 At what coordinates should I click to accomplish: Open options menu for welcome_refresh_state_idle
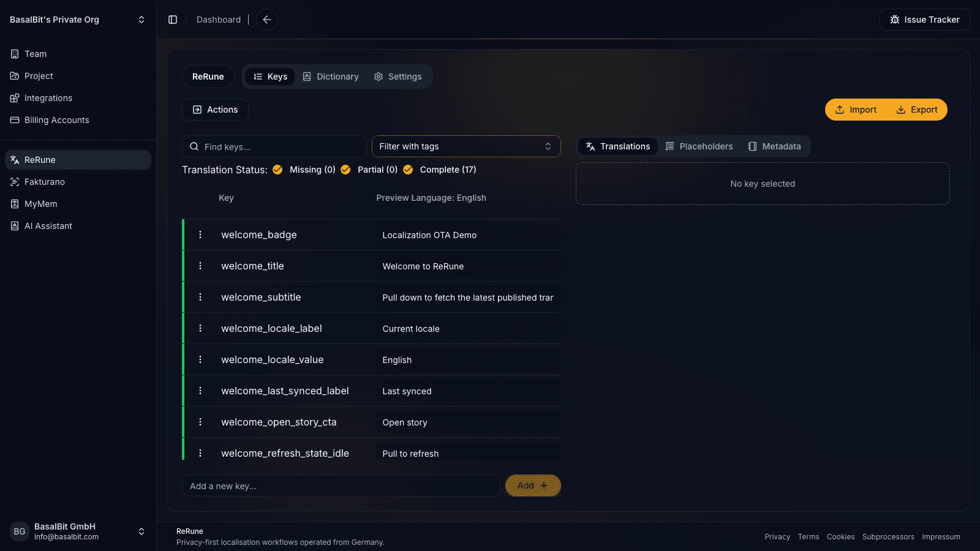200,453
